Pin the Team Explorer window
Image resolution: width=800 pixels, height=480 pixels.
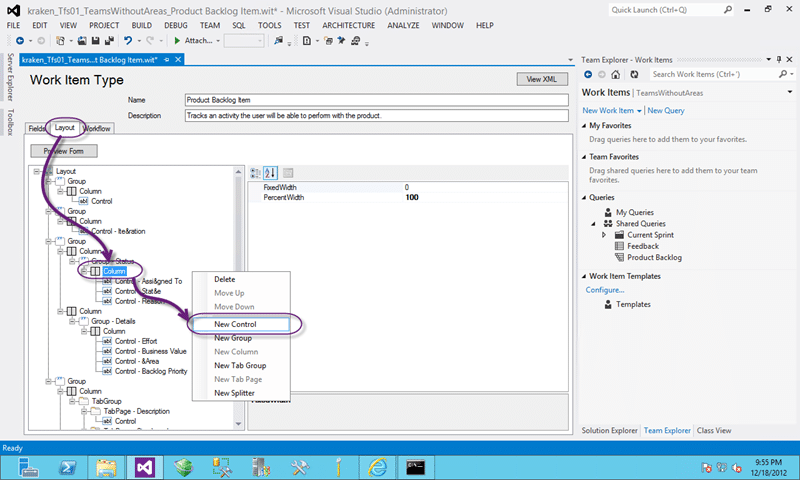pyautogui.click(x=779, y=60)
